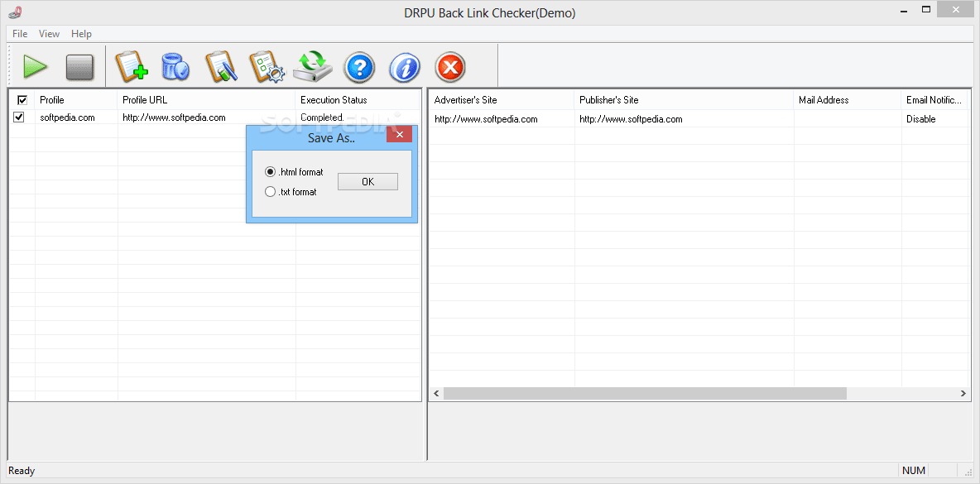Open the Help menu
The height and width of the screenshot is (484, 980).
coord(81,34)
